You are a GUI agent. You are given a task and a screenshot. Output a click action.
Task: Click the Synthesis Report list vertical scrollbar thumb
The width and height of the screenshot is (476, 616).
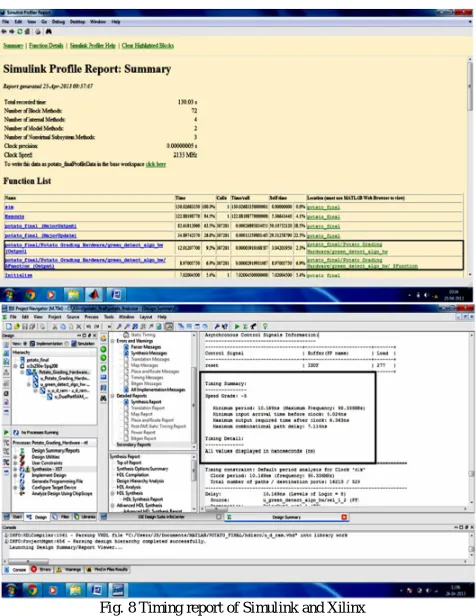point(193,469)
